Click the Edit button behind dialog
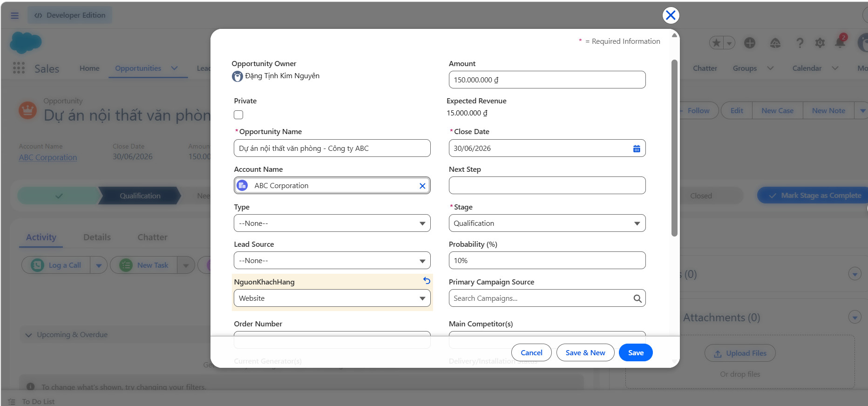Screen dimensions: 868x406 737,111
